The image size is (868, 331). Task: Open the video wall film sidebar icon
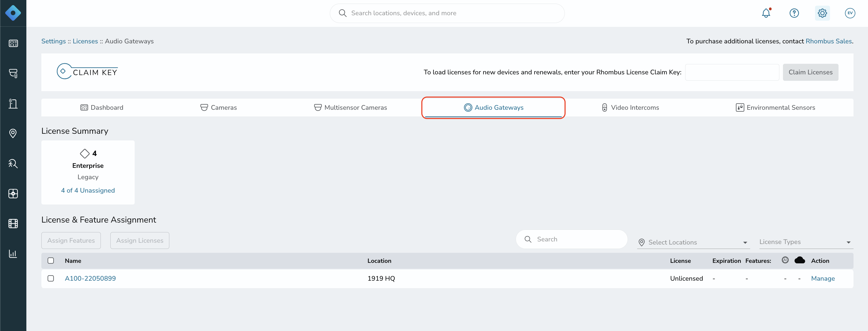(x=13, y=224)
